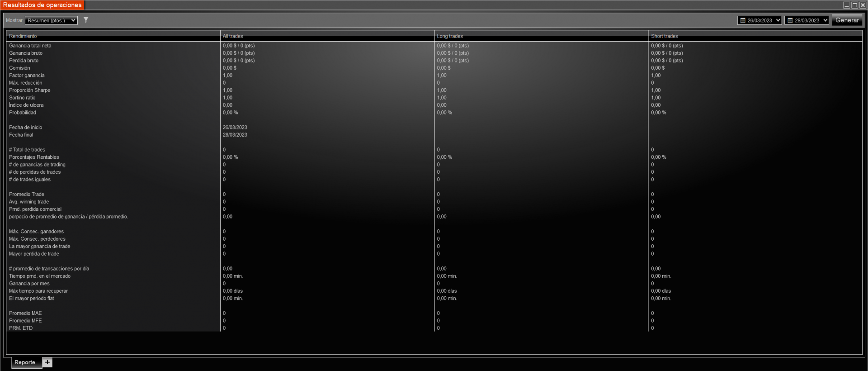Select Ganancia total neta value under Long trades

453,46
